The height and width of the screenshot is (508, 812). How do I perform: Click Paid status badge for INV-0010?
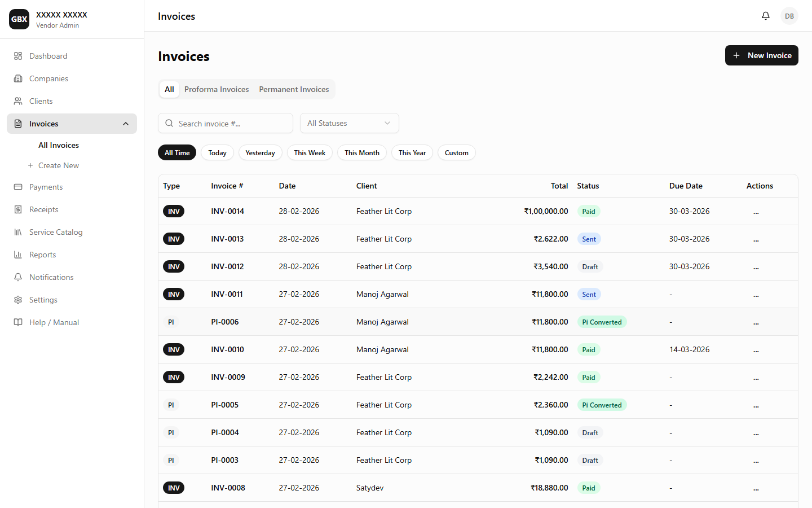point(589,349)
